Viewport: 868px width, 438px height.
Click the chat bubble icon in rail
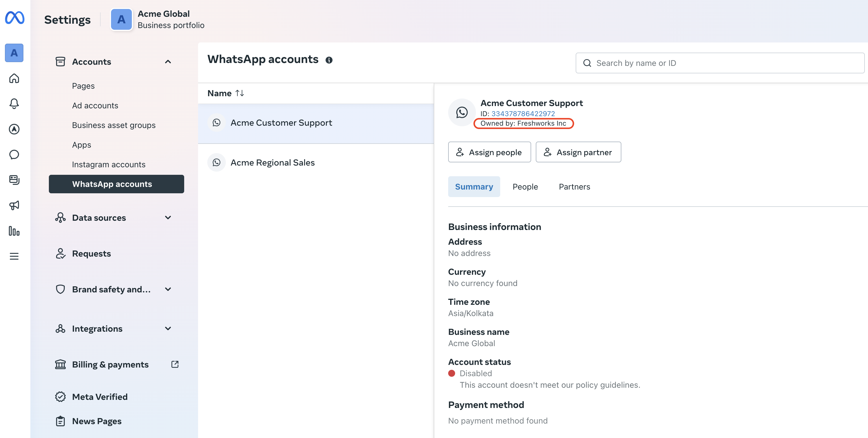coord(14,155)
